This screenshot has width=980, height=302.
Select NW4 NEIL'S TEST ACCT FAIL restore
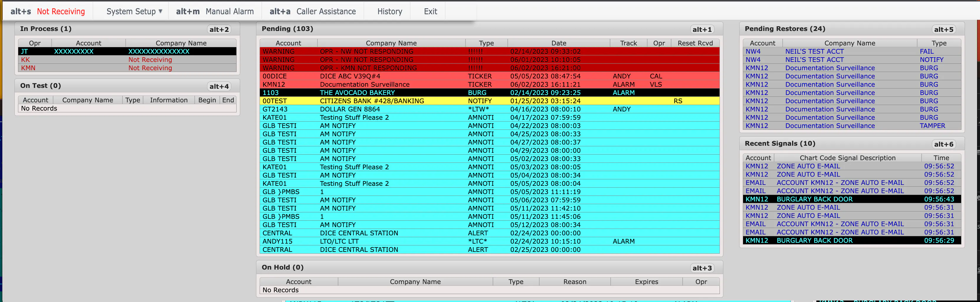tap(852, 51)
